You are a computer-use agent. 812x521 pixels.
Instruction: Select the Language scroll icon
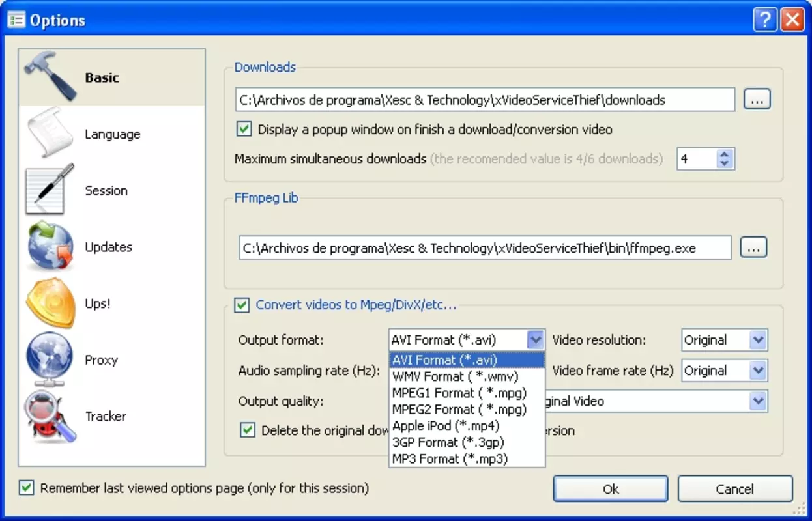[x=50, y=134]
